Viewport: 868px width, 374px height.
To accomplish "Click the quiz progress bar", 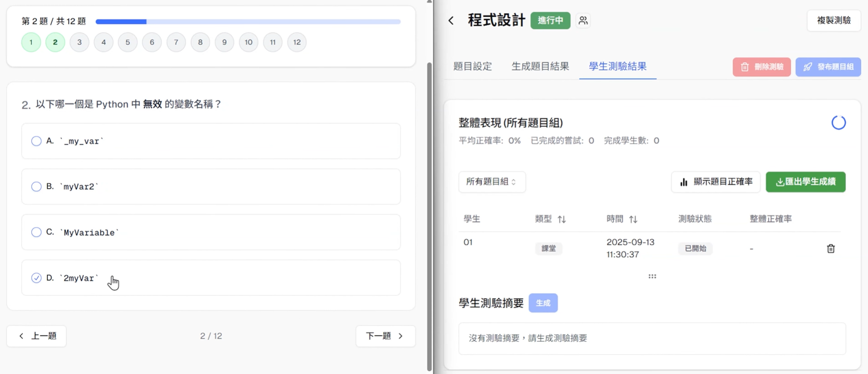I will 248,21.
